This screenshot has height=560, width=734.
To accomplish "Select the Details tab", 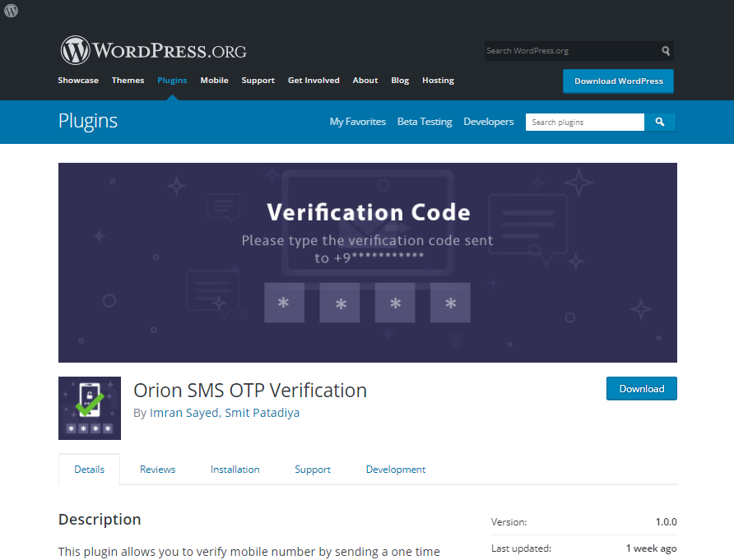I will 89,469.
